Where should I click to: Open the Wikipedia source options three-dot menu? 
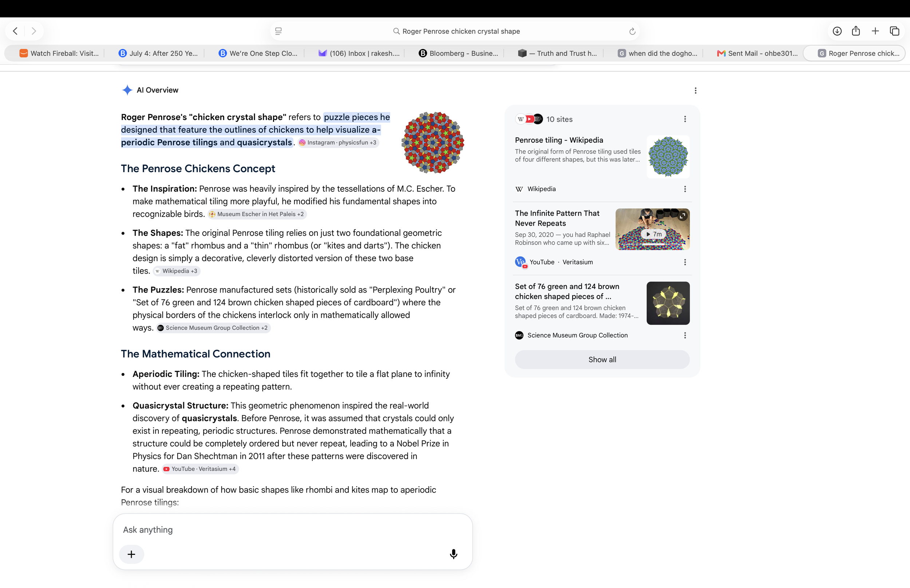click(x=685, y=189)
